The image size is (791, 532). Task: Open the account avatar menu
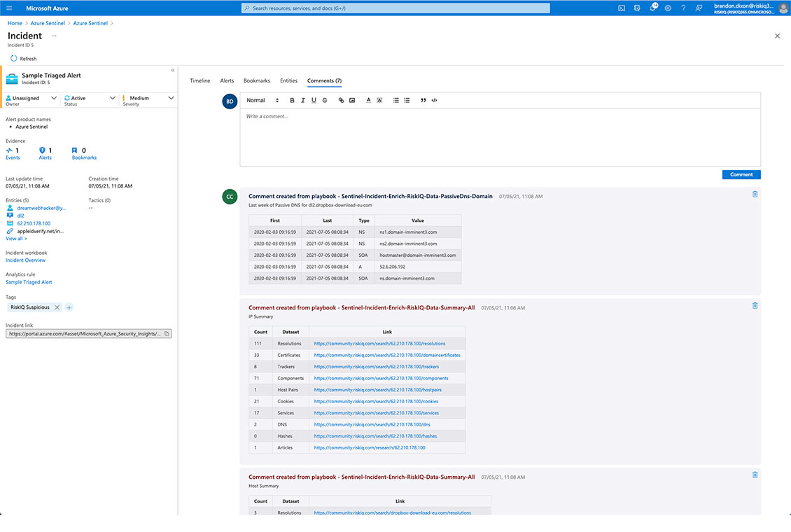[783, 8]
